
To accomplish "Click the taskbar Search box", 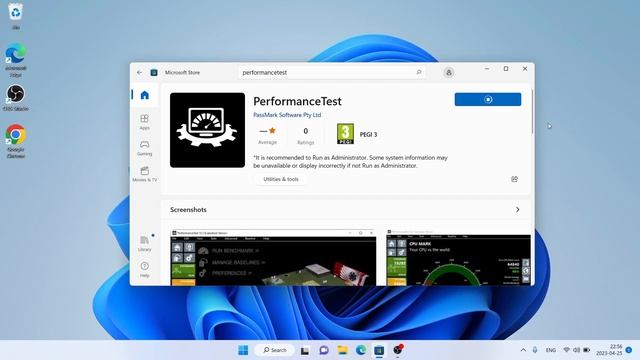I will click(x=275, y=350).
